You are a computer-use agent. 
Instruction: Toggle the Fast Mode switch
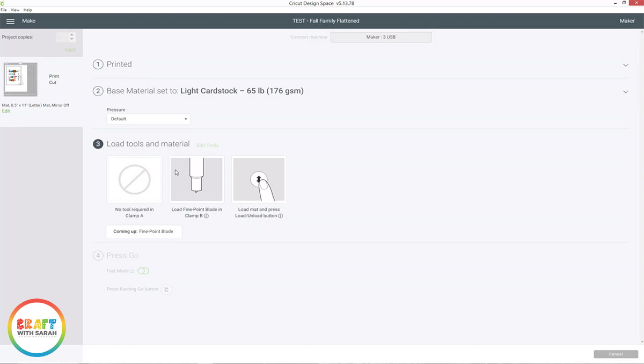143,271
